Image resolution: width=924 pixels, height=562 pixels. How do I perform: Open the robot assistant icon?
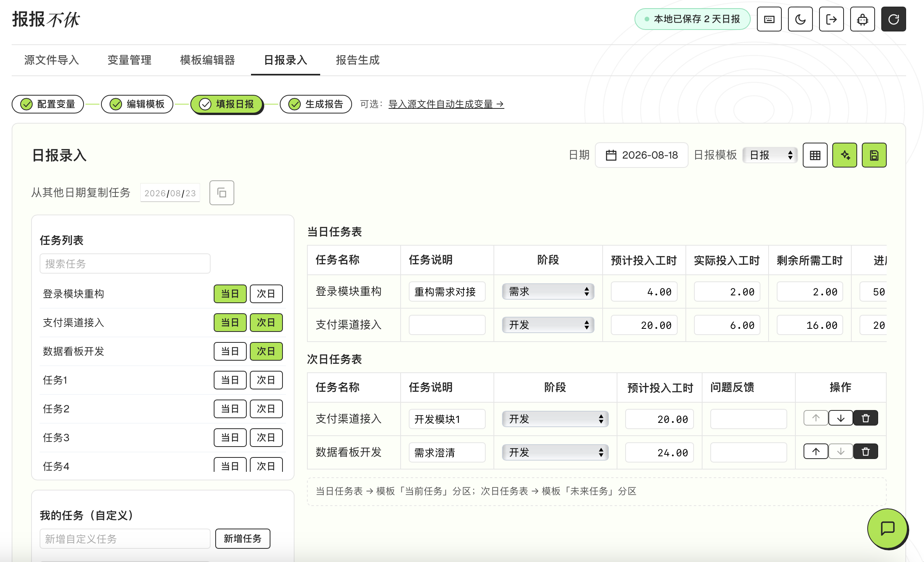coord(862,19)
